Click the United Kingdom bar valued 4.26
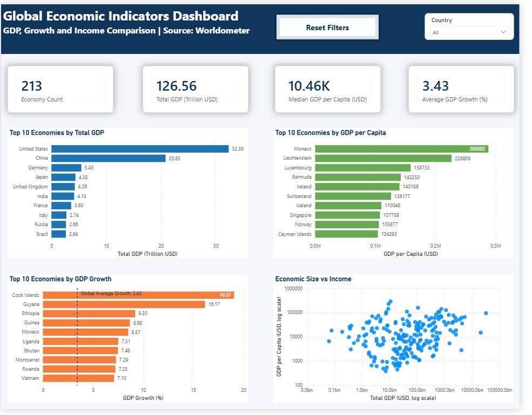 pyautogui.click(x=63, y=187)
